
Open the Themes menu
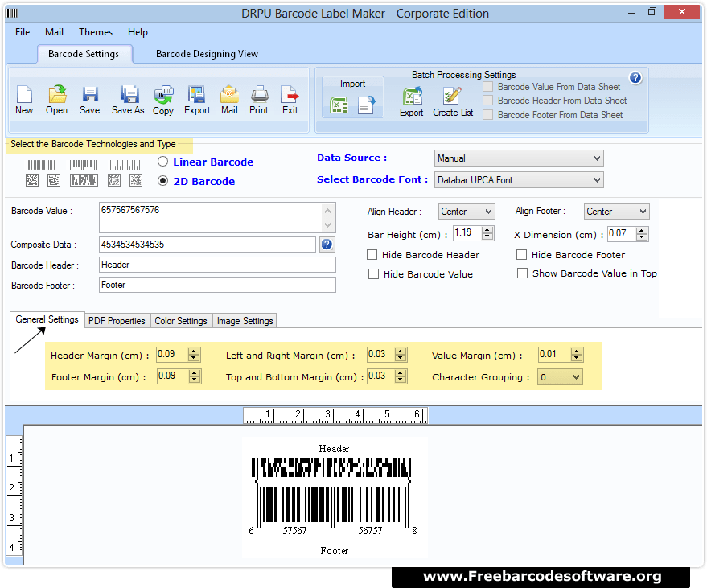(x=95, y=32)
